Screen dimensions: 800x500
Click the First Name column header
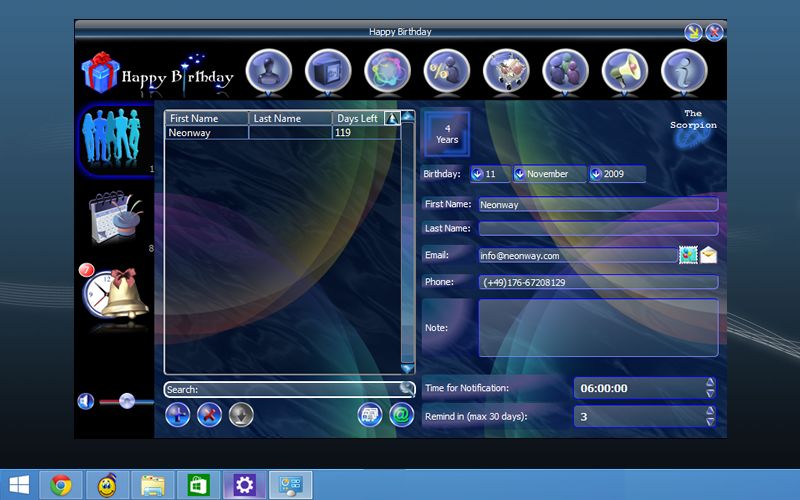click(x=207, y=118)
